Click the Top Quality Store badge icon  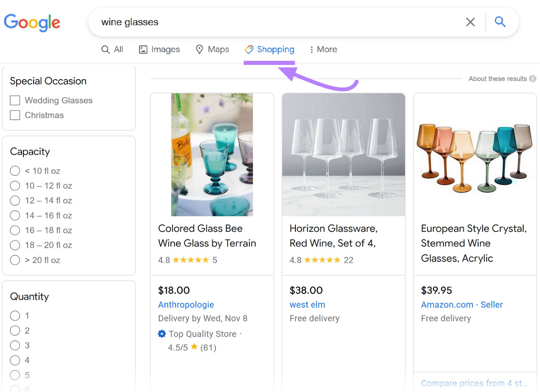point(162,334)
